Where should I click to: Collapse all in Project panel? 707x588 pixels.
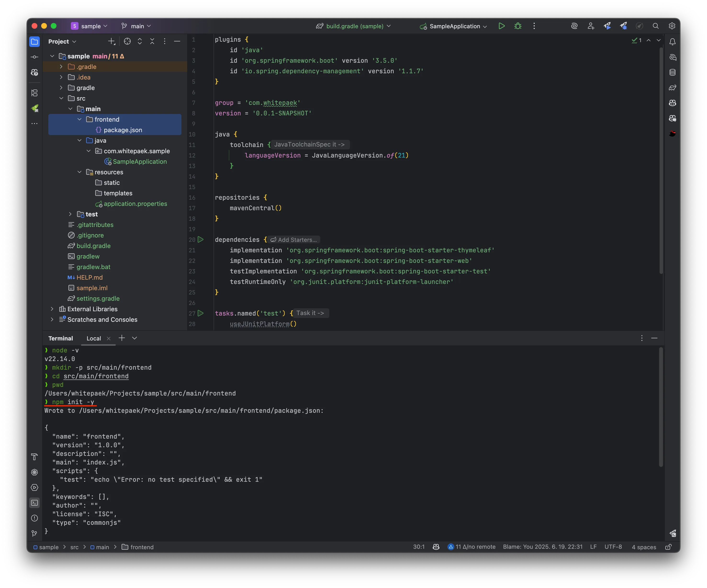pyautogui.click(x=152, y=41)
